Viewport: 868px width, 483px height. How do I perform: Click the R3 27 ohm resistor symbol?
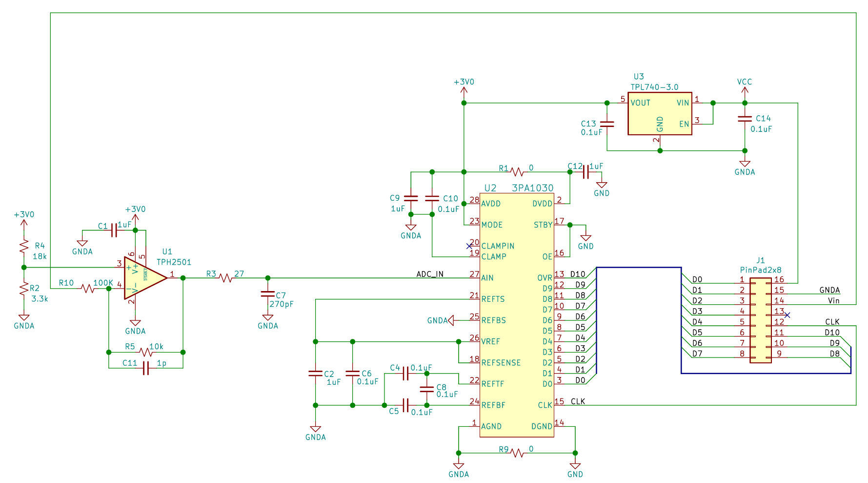coord(225,278)
